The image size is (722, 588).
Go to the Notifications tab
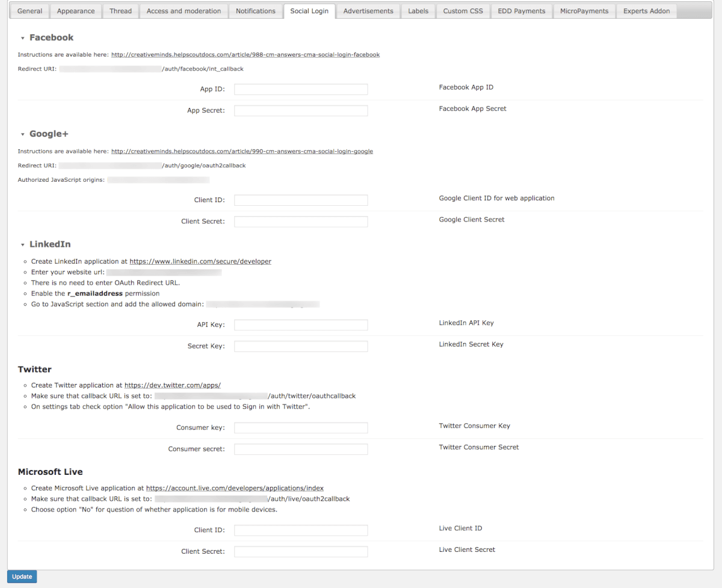[x=255, y=11]
